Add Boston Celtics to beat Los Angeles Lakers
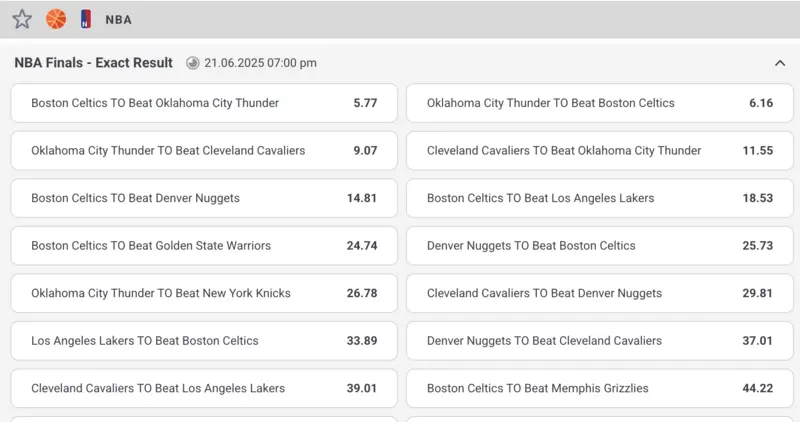Screen dimensions: 800x422 point(600,198)
